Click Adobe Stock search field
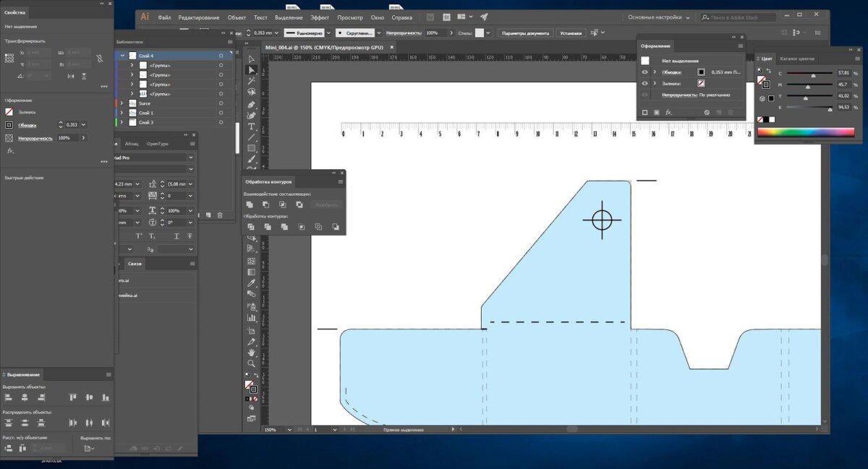This screenshot has width=868, height=469. click(739, 17)
